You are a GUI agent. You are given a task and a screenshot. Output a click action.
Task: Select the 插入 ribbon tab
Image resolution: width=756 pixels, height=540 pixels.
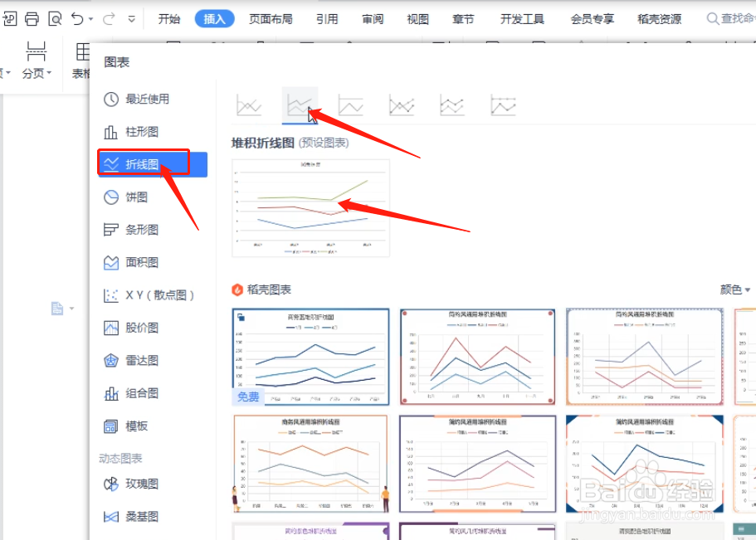pos(215,19)
